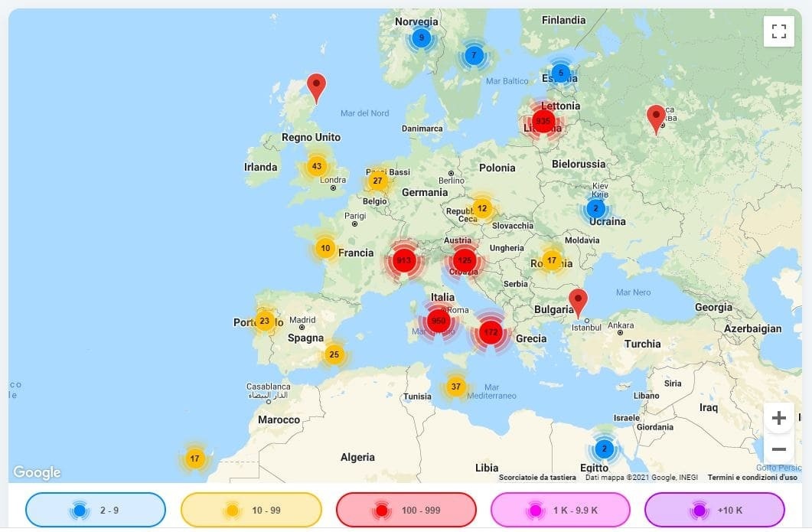
Task: Select the yellow 10 - 99 legend filter
Action: [251, 511]
